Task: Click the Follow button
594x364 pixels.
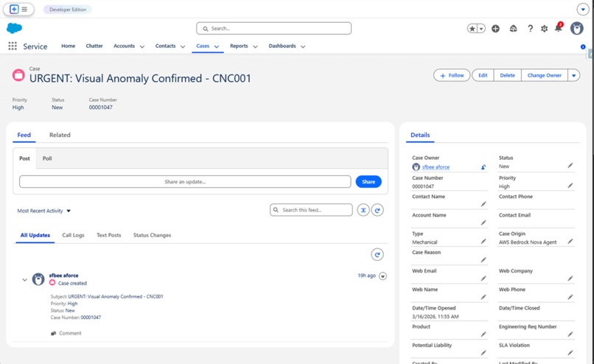Action: (x=452, y=75)
